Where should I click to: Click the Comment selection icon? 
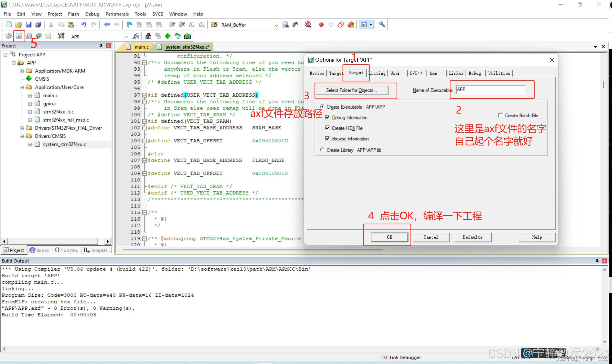tap(192, 25)
